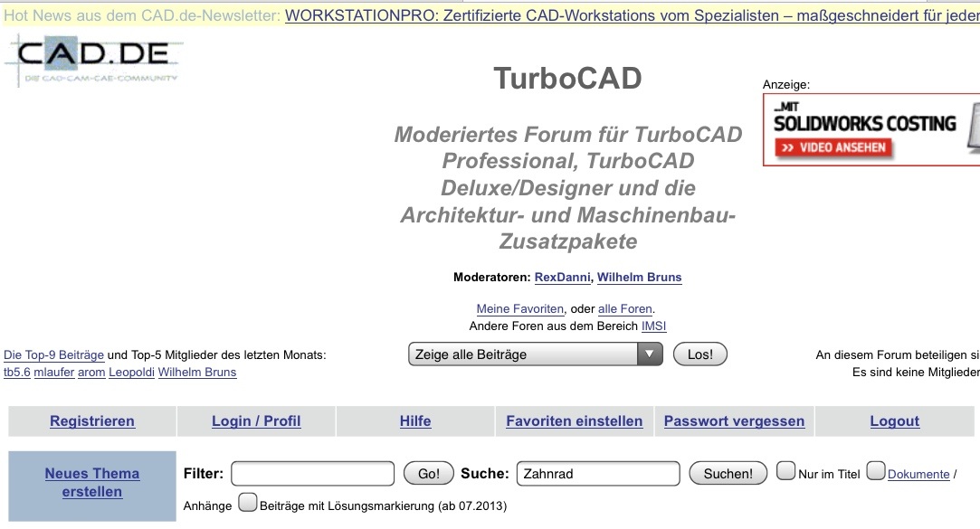Screen dimensions: 980x529
Task: Toggle the Dokumente / Anhänge checkbox
Action: 876,470
